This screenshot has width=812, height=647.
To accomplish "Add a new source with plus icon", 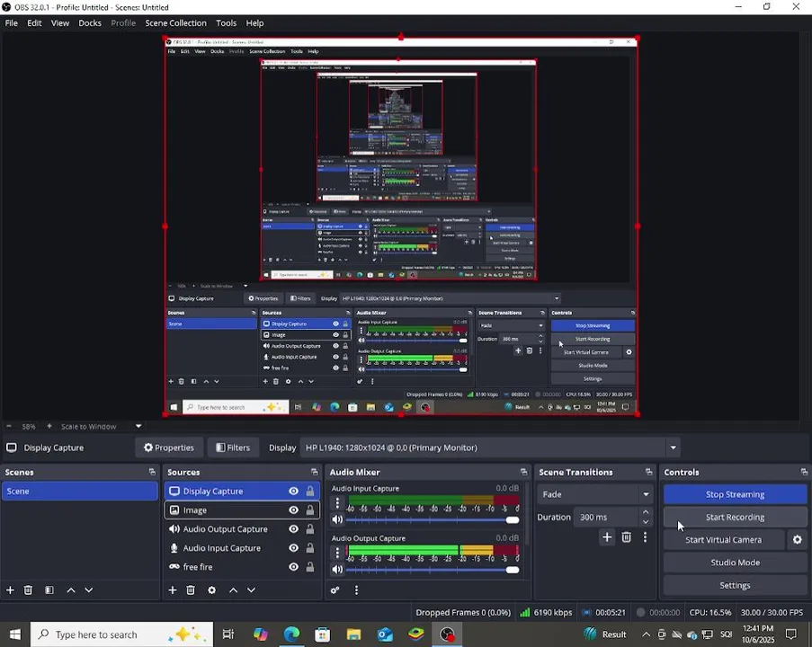I will [173, 590].
